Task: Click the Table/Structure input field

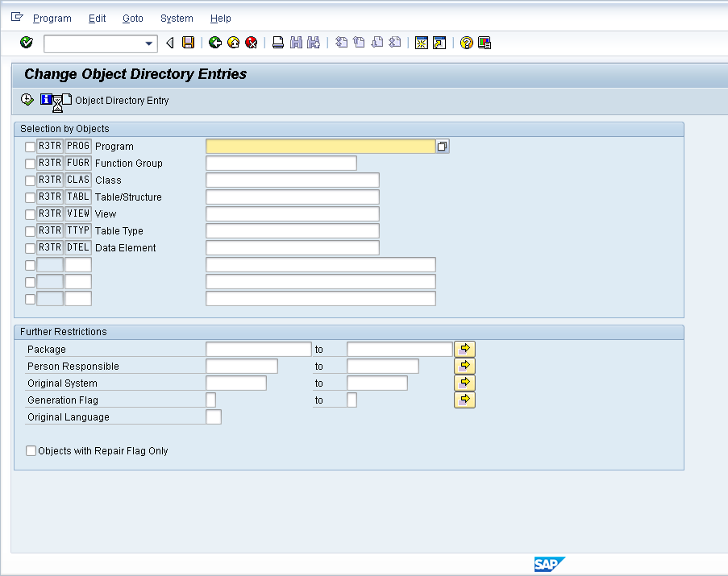Action: [x=293, y=197]
